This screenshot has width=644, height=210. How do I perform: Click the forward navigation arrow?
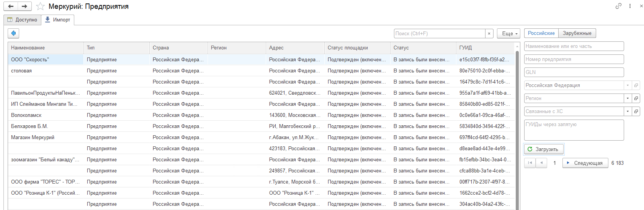coord(25,6)
